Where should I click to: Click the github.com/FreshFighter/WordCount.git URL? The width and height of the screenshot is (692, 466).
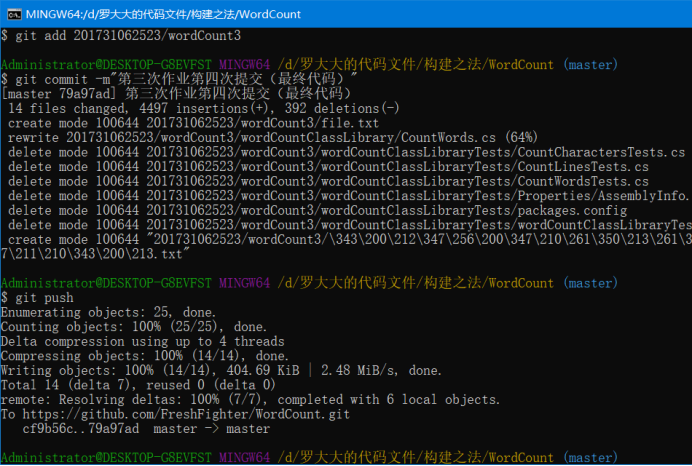(x=186, y=414)
